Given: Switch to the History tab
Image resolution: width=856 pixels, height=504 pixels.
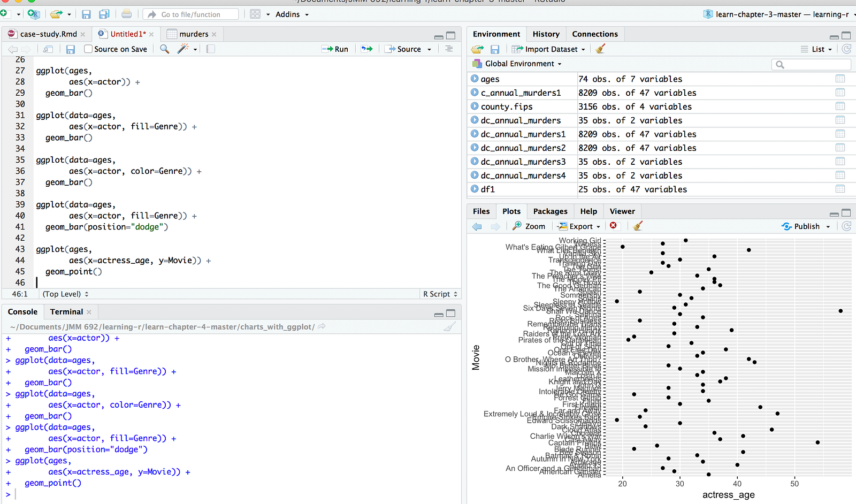Looking at the screenshot, I should tap(546, 34).
